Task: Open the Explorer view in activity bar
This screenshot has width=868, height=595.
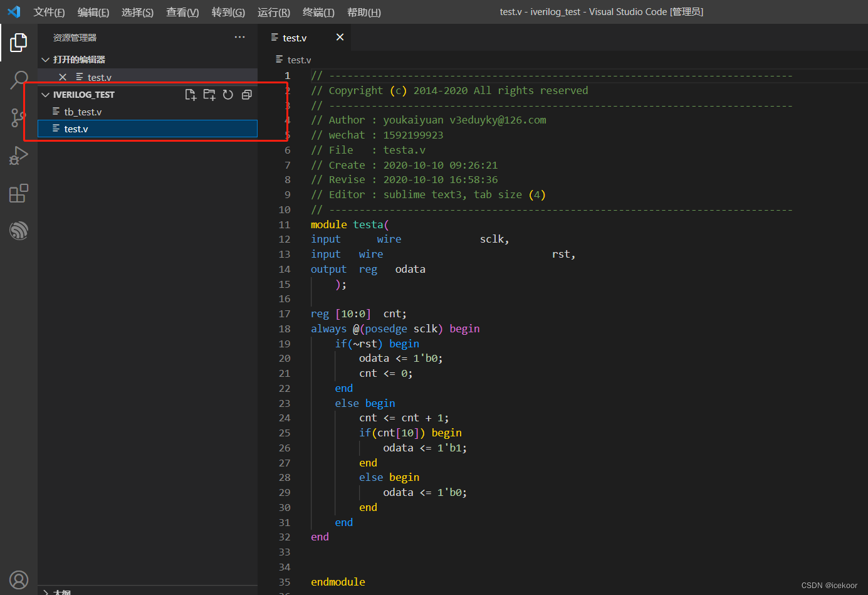Action: (19, 43)
